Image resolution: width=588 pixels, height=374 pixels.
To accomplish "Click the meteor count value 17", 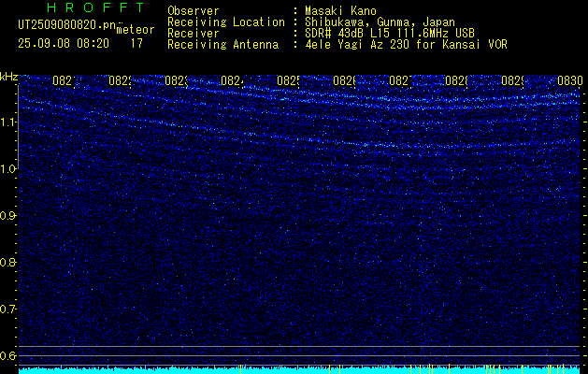I will point(136,44).
